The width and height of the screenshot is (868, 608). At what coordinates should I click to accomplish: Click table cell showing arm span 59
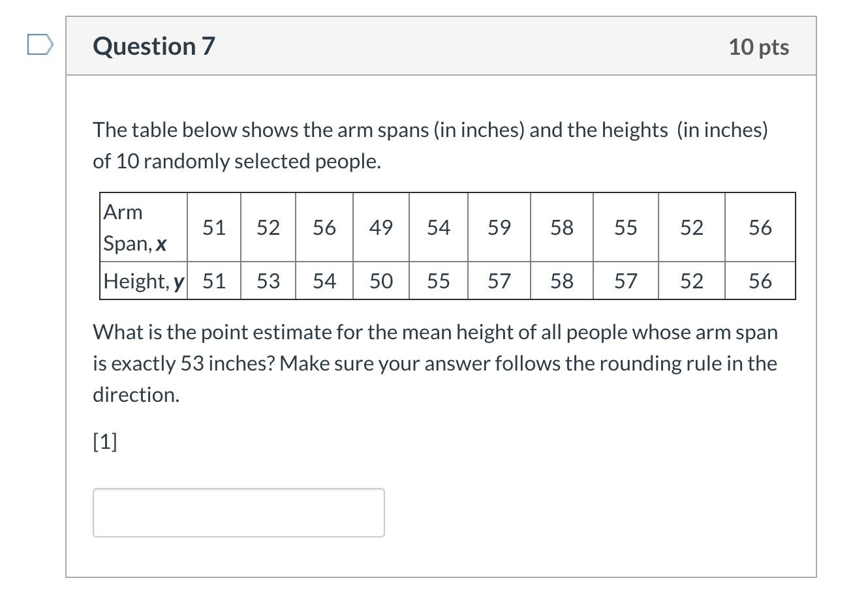499,228
